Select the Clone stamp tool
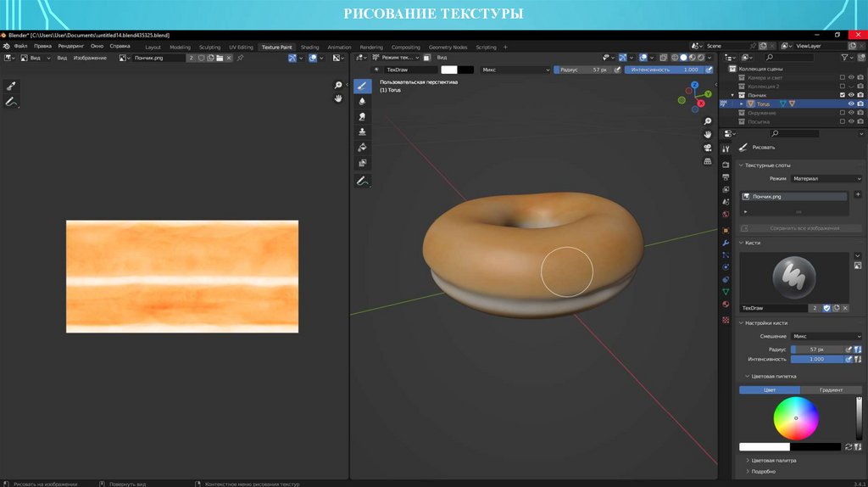The width and height of the screenshot is (868, 487). point(363,132)
